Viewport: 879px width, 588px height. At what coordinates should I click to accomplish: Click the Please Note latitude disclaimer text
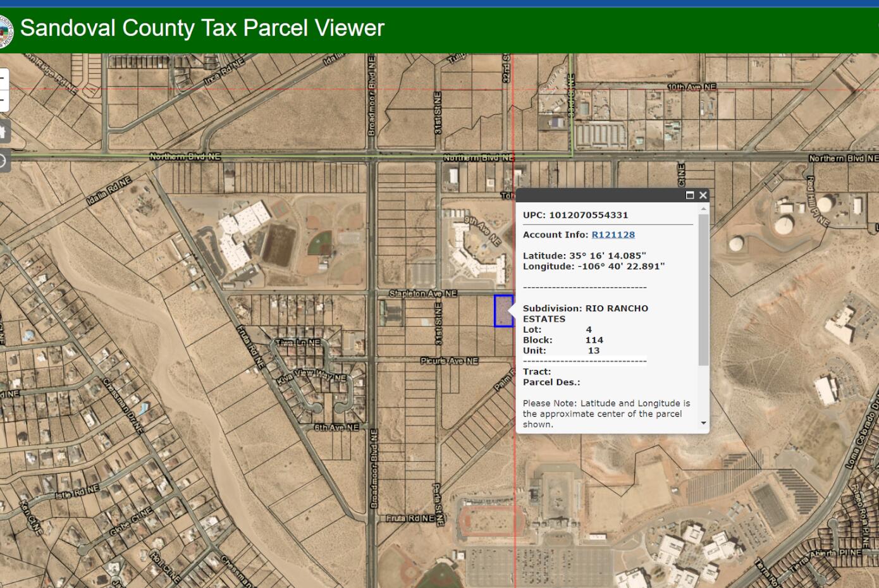tap(606, 413)
